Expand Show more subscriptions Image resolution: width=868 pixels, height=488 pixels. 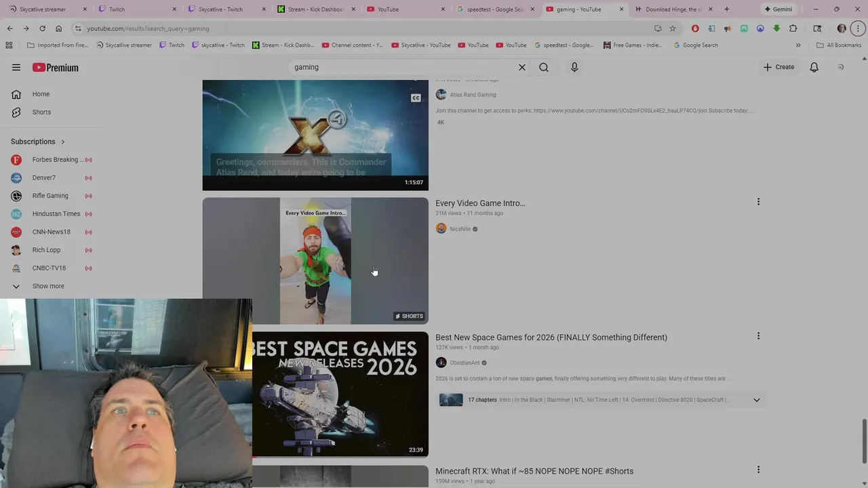click(x=47, y=286)
